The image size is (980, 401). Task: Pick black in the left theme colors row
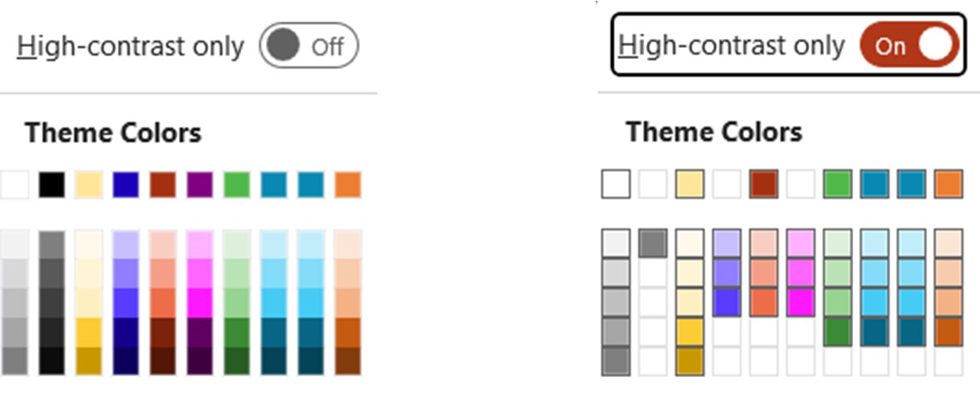click(52, 185)
